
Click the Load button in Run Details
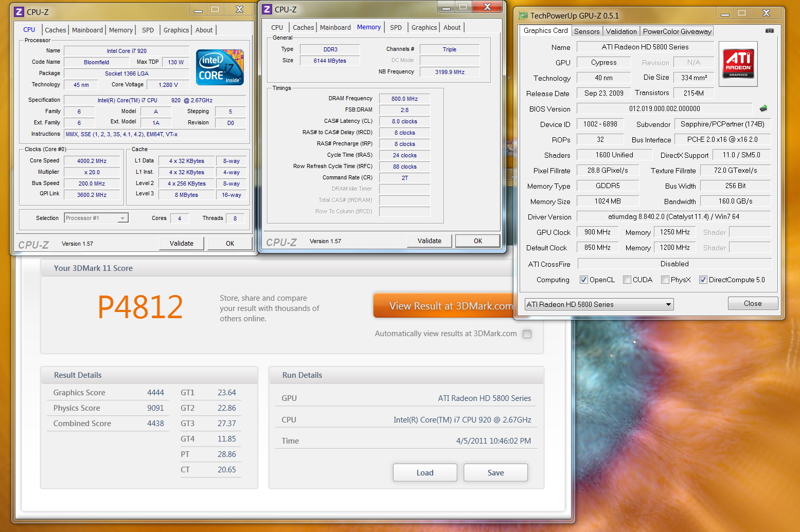425,473
